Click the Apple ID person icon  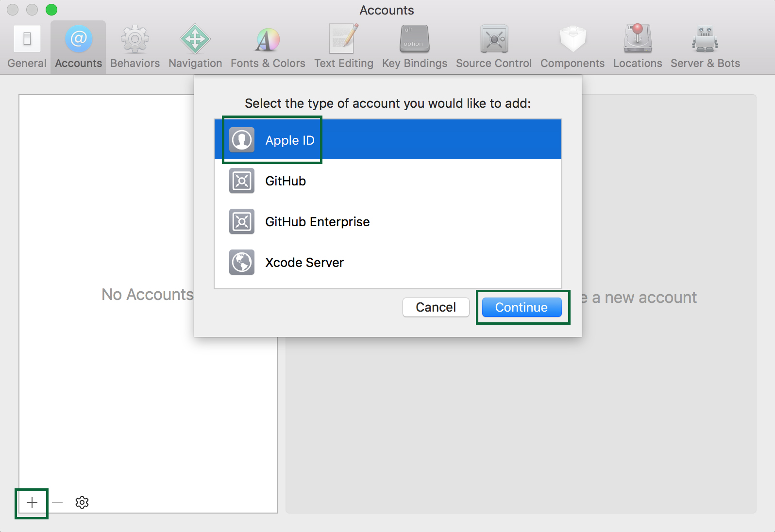[x=242, y=140]
